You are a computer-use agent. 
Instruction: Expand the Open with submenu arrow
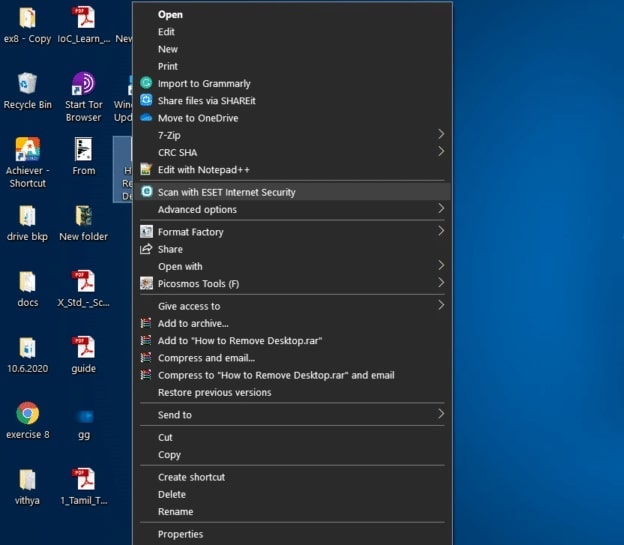441,265
